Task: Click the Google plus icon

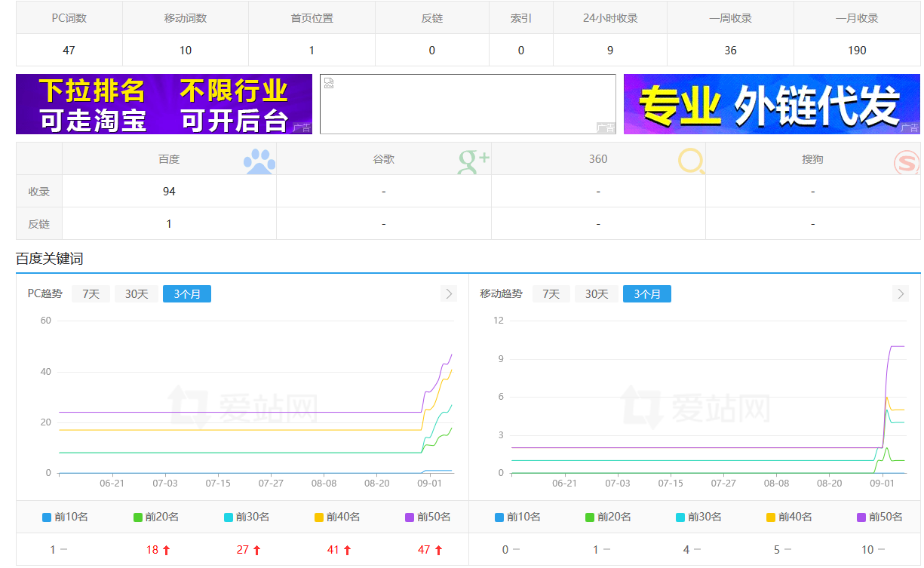Action: point(474,161)
